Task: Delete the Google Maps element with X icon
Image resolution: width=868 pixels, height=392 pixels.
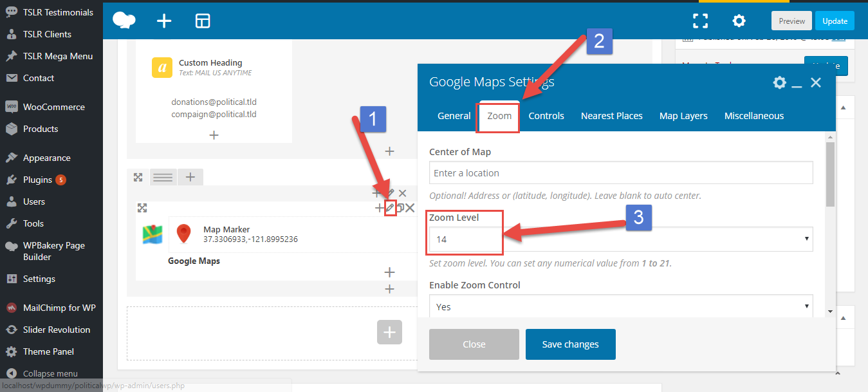Action: pyautogui.click(x=410, y=207)
